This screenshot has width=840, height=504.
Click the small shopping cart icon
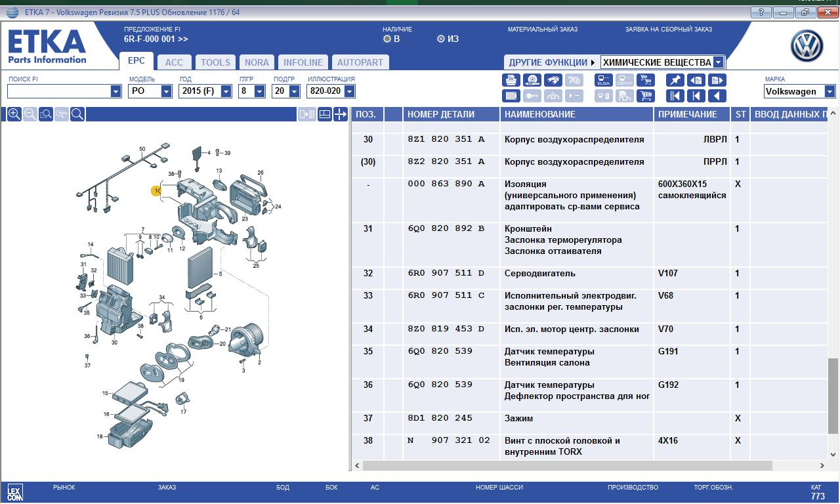(646, 80)
